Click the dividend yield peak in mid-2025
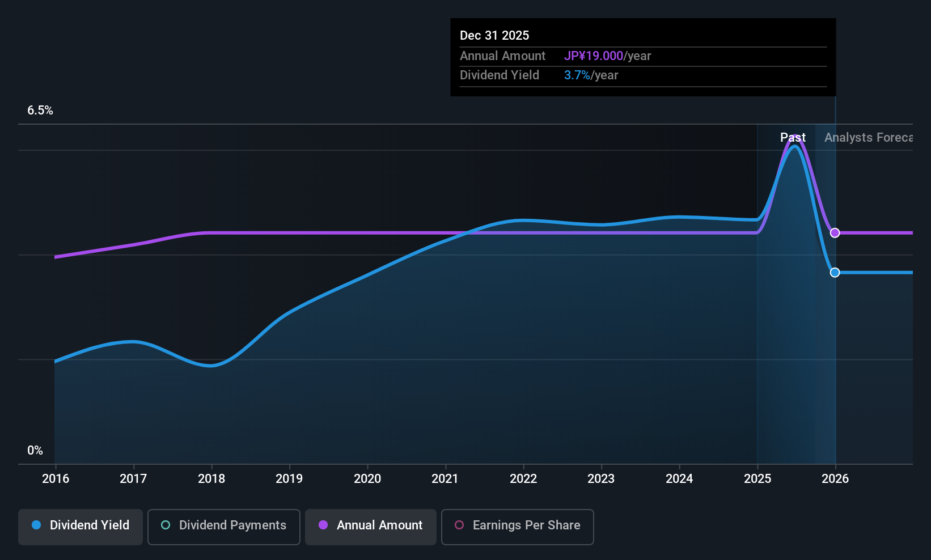 click(795, 146)
